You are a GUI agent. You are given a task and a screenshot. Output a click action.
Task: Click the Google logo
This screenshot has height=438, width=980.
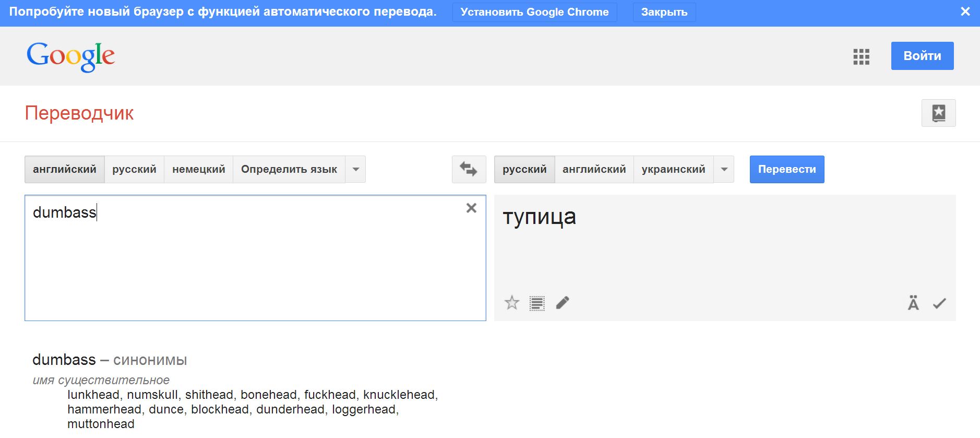pyautogui.click(x=70, y=56)
